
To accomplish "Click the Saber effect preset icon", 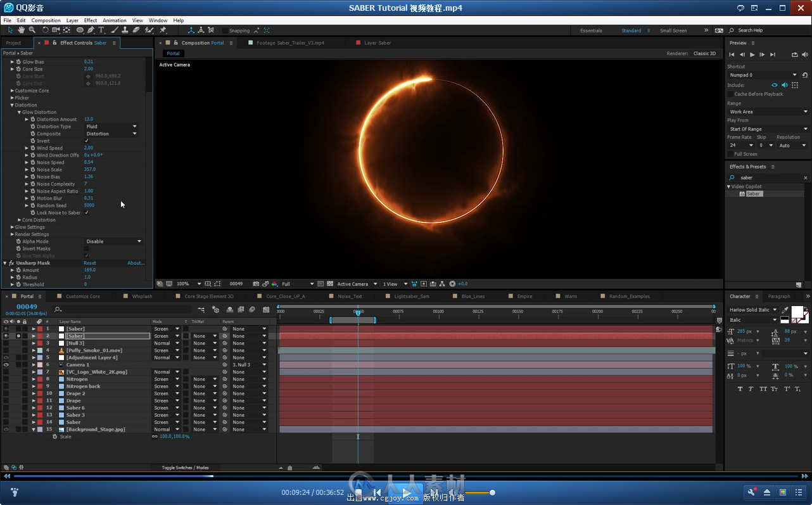I will (x=742, y=194).
